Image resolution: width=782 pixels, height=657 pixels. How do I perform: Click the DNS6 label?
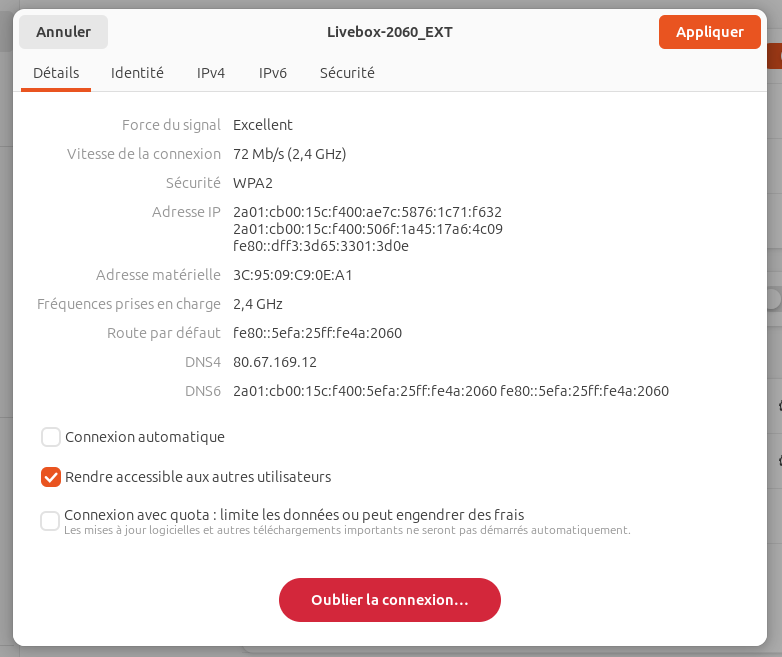[x=202, y=391]
